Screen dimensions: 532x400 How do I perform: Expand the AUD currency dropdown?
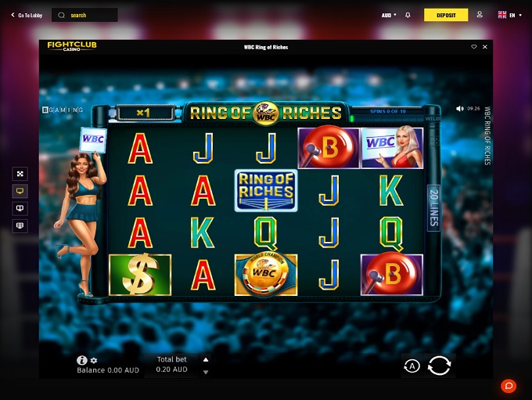tap(389, 16)
